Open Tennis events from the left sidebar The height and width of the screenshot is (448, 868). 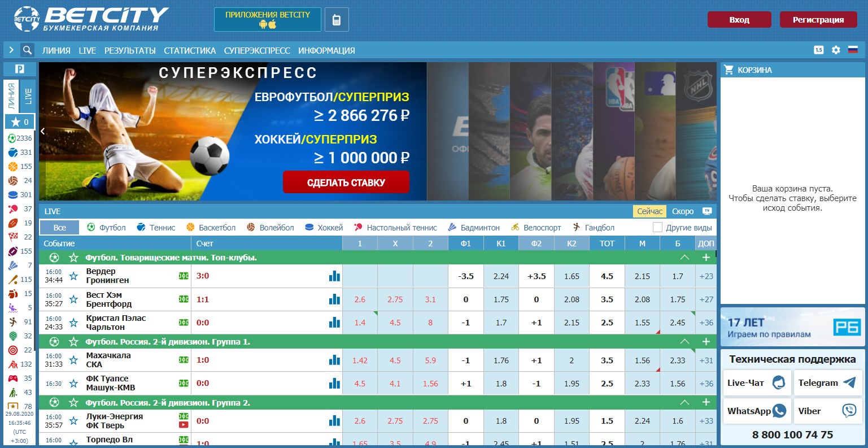click(12, 152)
